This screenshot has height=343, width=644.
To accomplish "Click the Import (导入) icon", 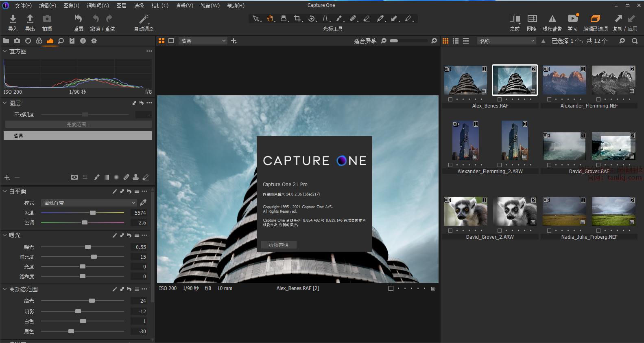I will point(13,19).
